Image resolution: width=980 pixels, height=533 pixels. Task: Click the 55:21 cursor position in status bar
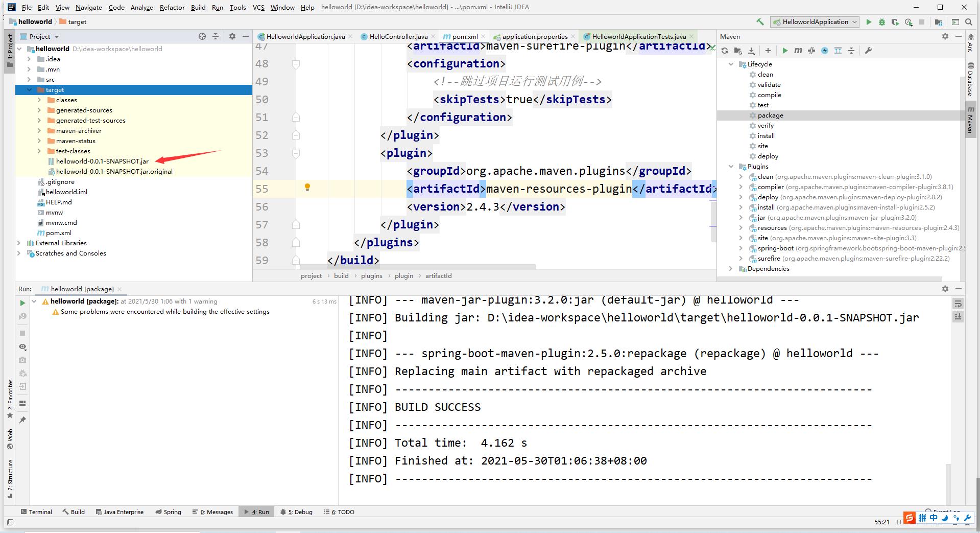(x=882, y=522)
